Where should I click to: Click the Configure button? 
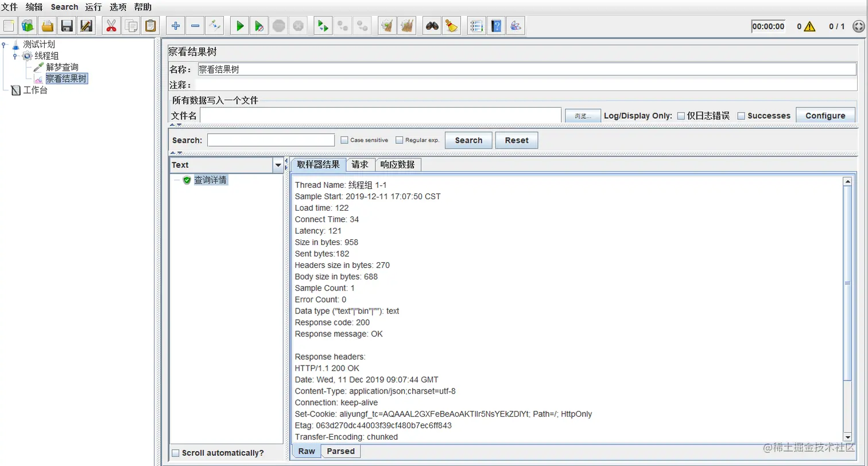pos(826,115)
